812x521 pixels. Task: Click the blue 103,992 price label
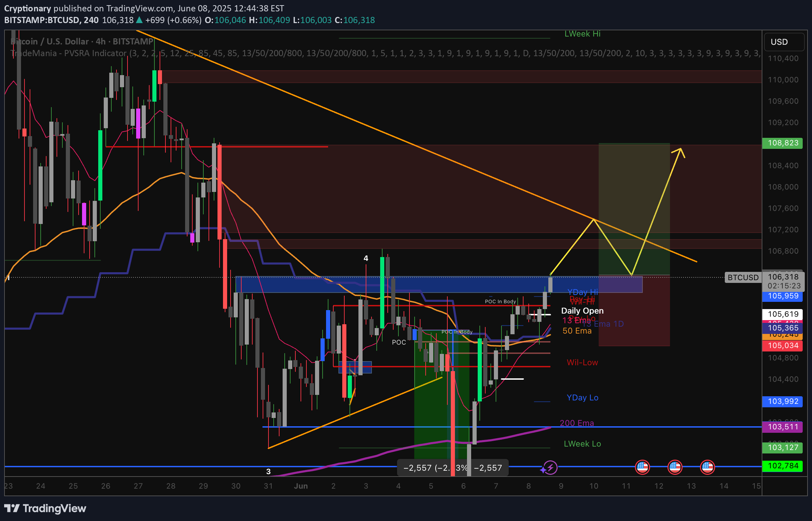782,401
